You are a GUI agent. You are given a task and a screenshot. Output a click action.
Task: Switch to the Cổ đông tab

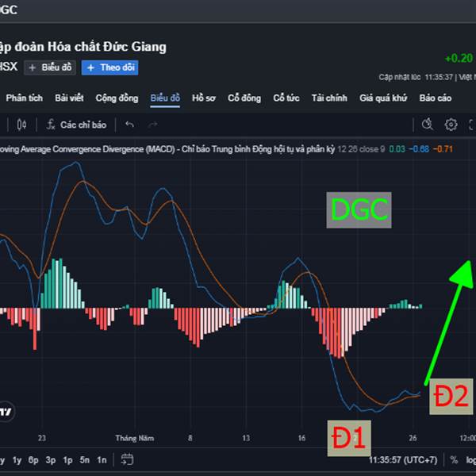tap(244, 98)
